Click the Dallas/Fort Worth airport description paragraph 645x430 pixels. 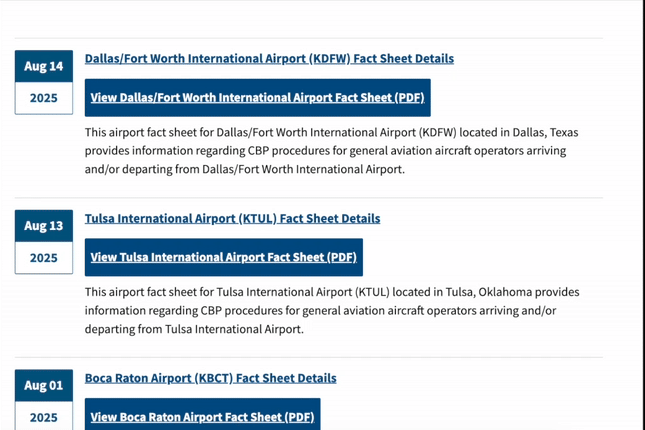332,151
